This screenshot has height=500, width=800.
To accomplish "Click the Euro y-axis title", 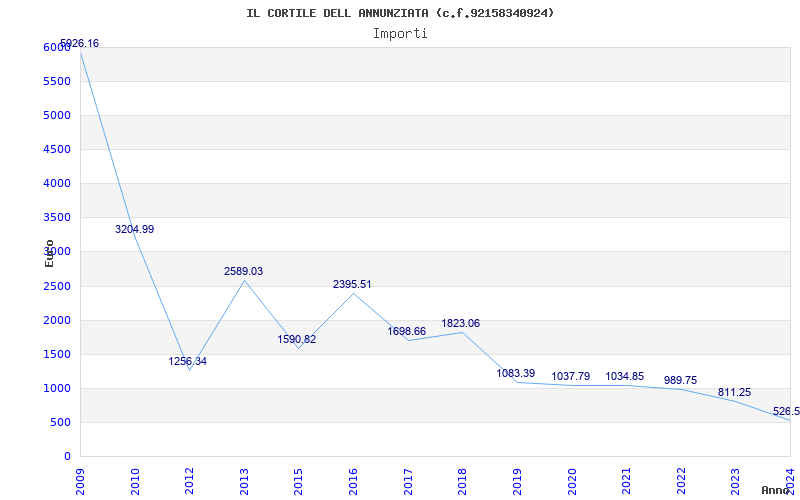I will point(49,253).
